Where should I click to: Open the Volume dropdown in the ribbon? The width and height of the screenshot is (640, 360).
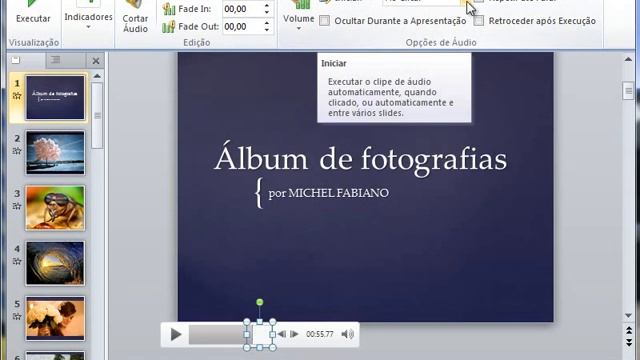point(299,16)
